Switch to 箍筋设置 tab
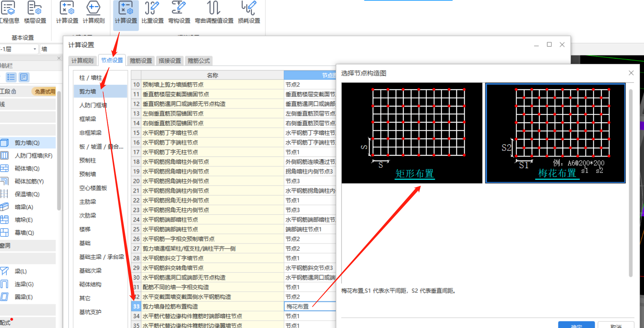Image resolution: width=644 pixels, height=328 pixels. coord(141,61)
